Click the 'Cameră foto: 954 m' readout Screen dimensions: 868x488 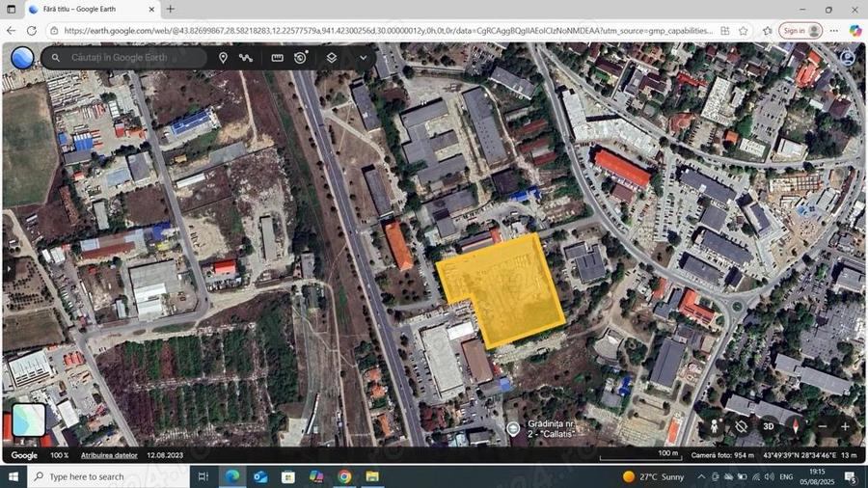coord(722,455)
